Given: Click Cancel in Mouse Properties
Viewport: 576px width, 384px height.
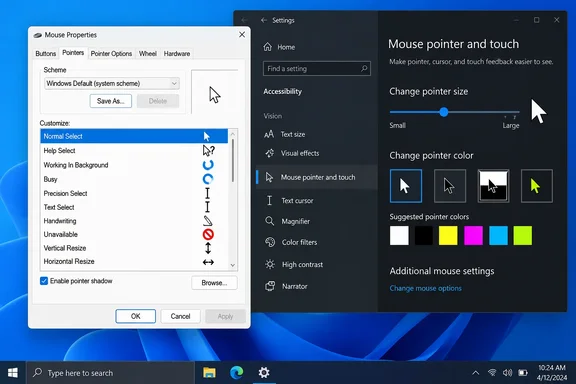Looking at the screenshot, I should tap(180, 316).
